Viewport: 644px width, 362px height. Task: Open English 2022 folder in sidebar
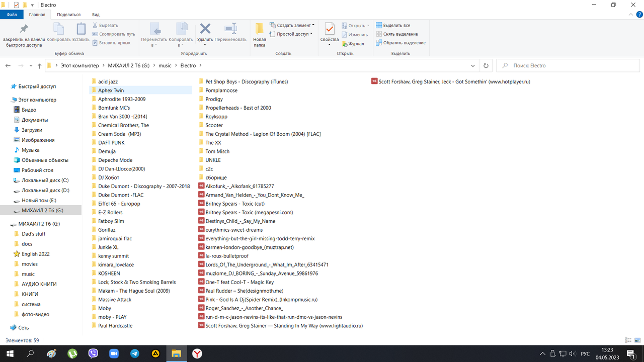[x=36, y=254]
